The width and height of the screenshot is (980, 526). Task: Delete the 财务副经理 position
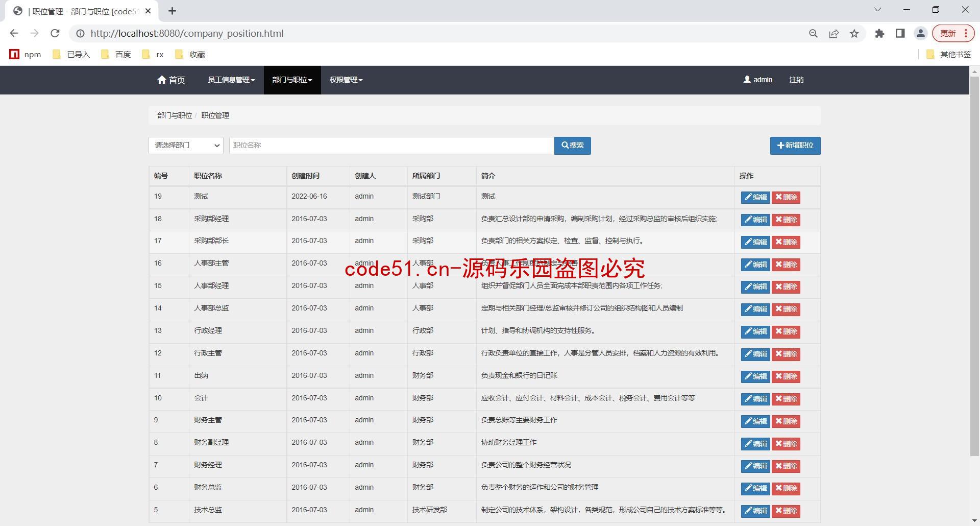tap(786, 444)
